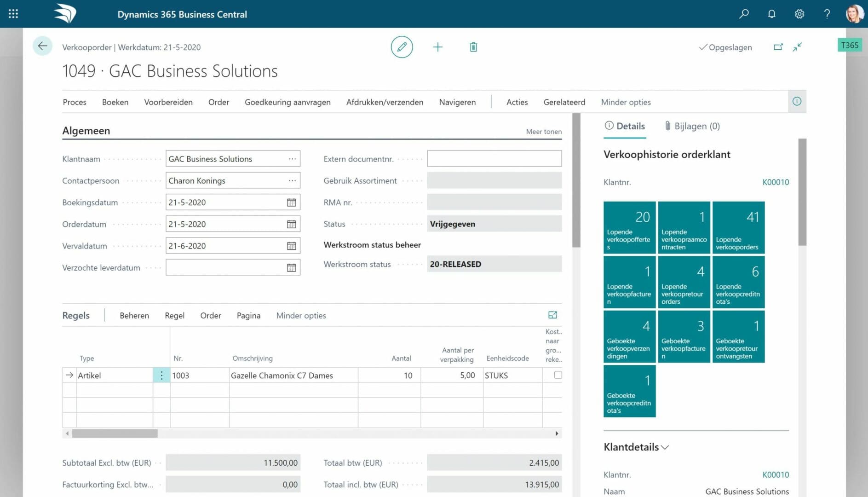Image resolution: width=868 pixels, height=497 pixels.
Task: Switch to the Bijlagen (0) tab
Action: coord(692,126)
